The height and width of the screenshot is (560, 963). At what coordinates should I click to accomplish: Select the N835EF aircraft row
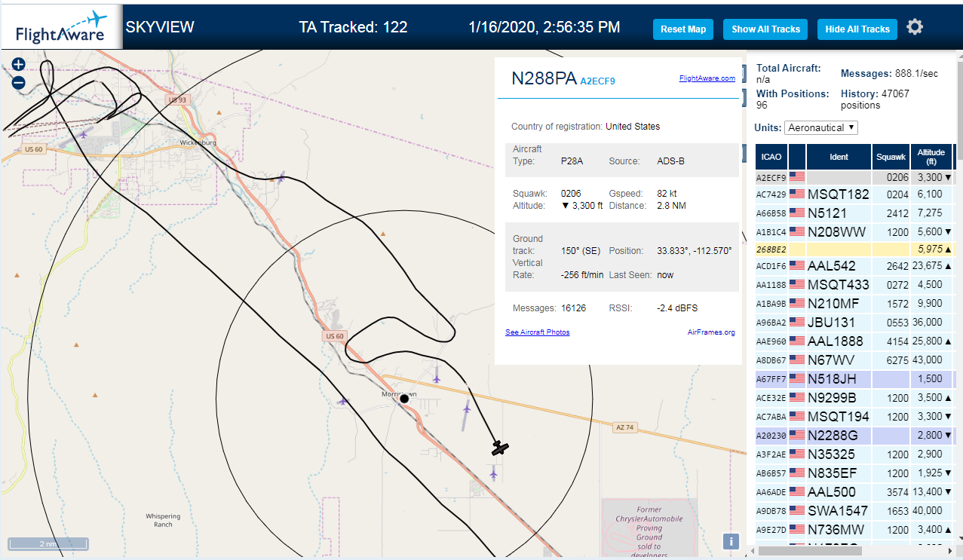[854, 473]
